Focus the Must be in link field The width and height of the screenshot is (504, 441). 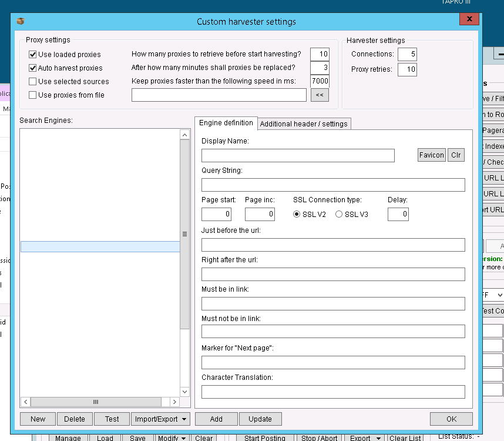333,303
